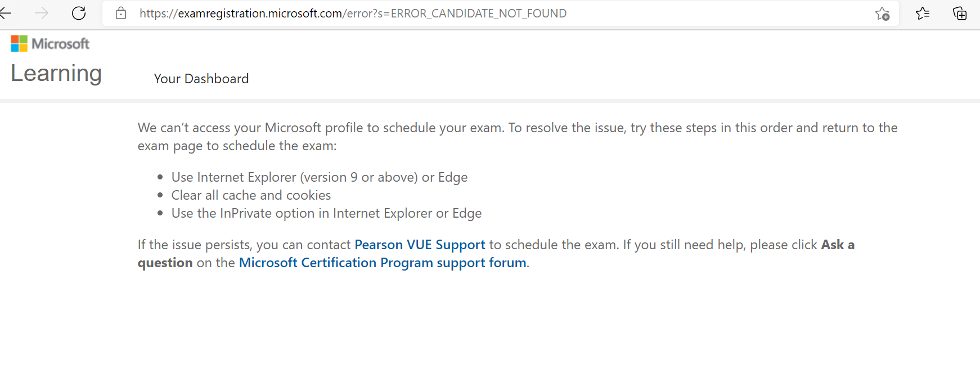
Task: Refresh the exam registration page
Action: pos(79,13)
